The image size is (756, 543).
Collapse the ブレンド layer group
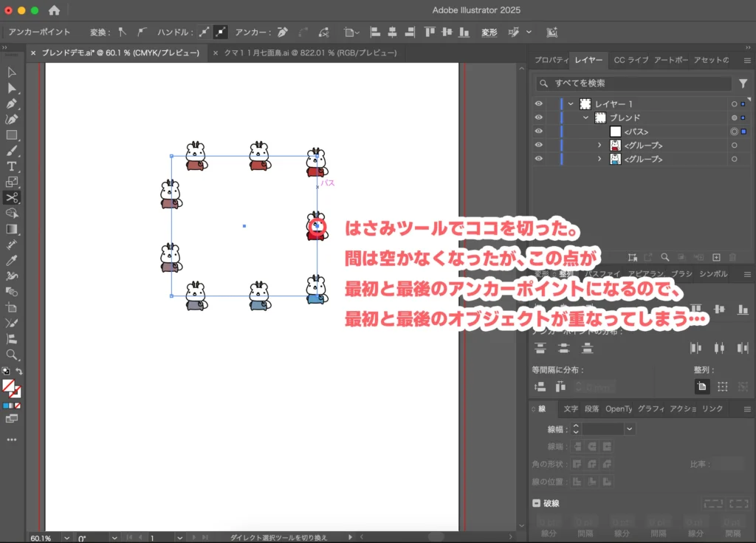click(584, 117)
